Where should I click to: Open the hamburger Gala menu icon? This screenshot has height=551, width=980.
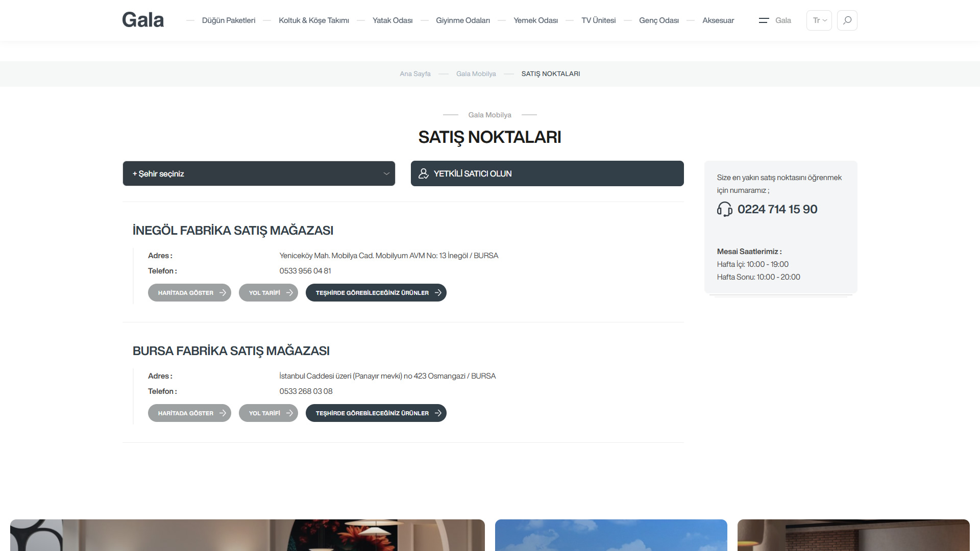(x=764, y=20)
